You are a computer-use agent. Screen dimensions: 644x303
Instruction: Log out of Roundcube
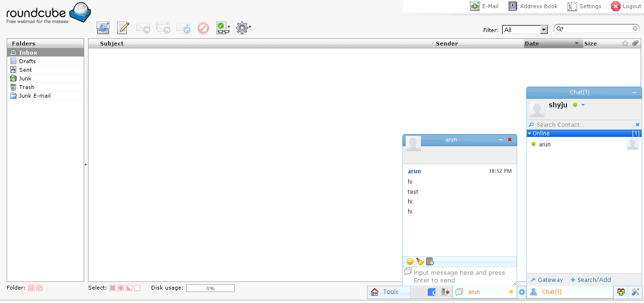click(626, 6)
